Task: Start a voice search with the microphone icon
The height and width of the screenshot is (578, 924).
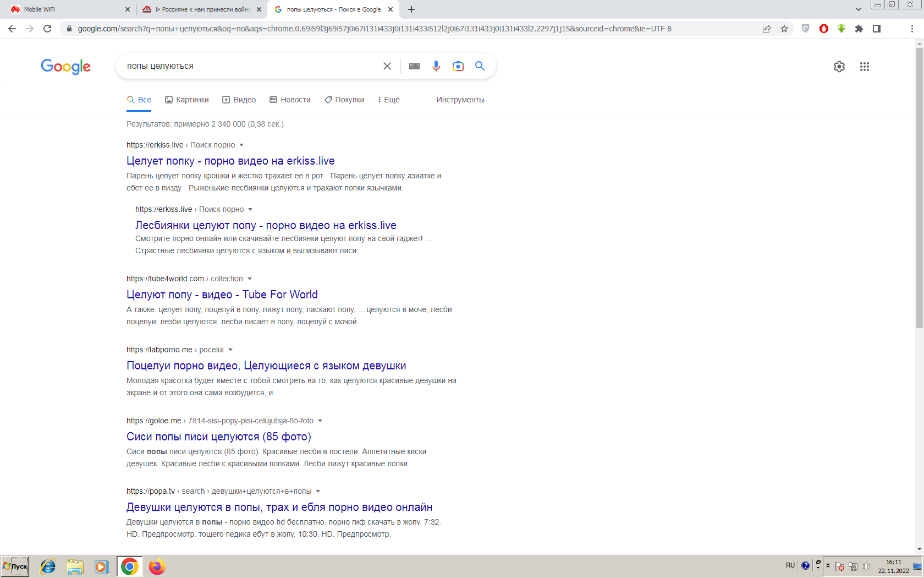Action: coord(436,66)
